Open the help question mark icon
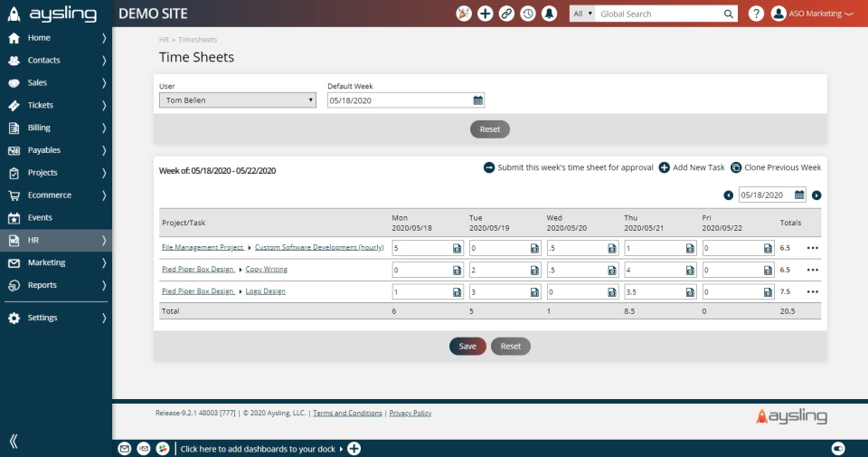 pyautogui.click(x=756, y=14)
